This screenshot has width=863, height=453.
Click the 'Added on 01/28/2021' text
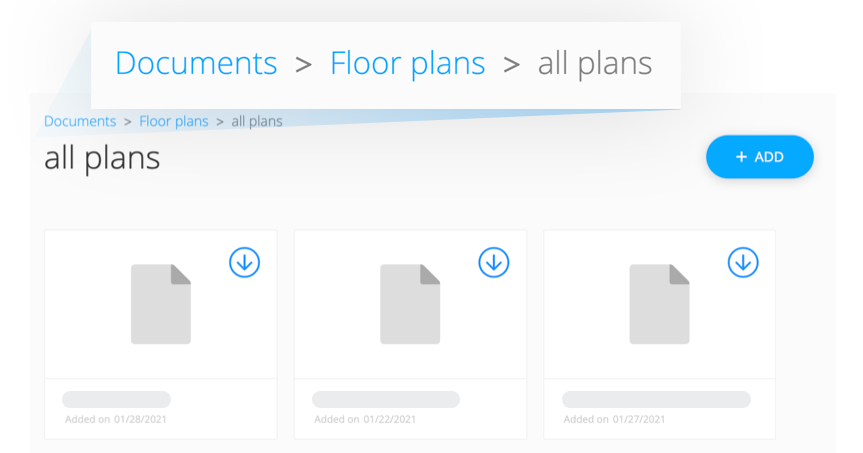point(116,419)
